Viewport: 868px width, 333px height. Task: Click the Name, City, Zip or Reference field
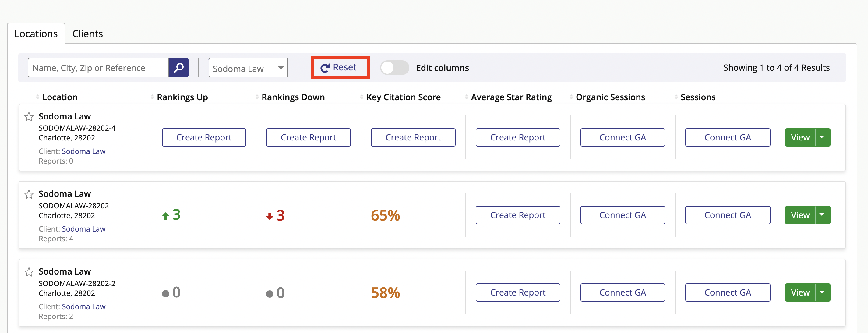click(x=98, y=68)
